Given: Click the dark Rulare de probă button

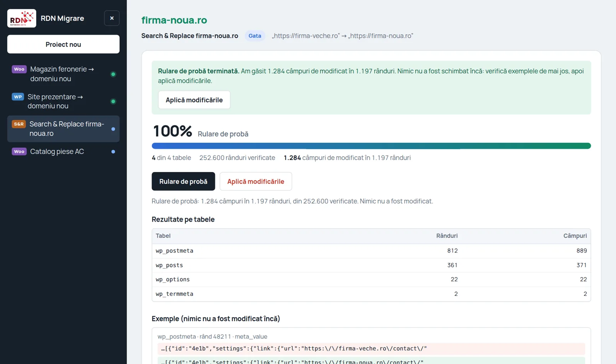Looking at the screenshot, I should 183,181.
